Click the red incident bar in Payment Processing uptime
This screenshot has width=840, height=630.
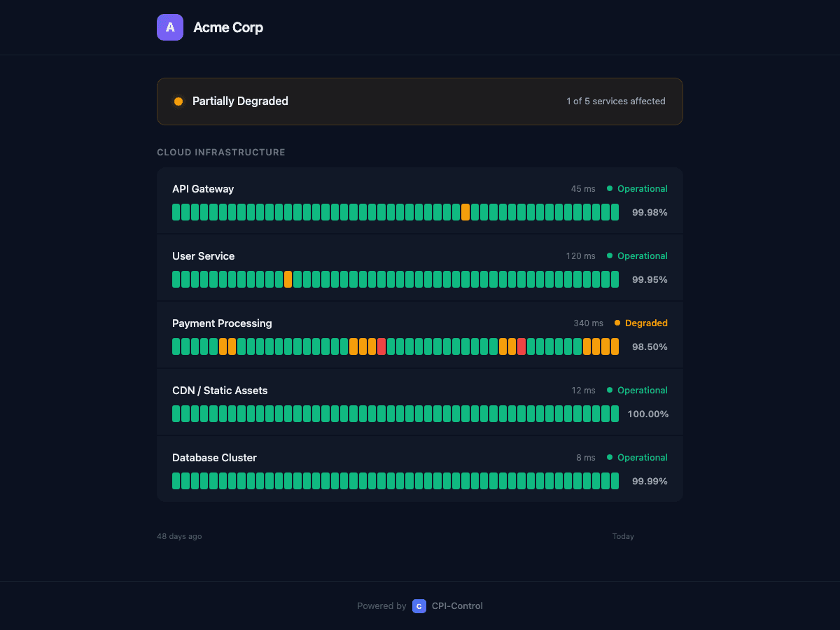[x=381, y=346]
